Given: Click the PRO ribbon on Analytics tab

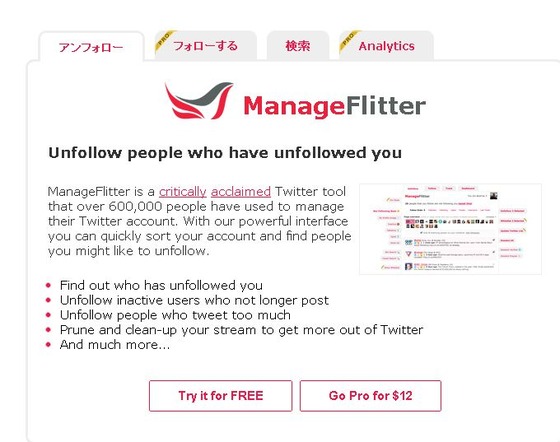Looking at the screenshot, I should [x=349, y=41].
